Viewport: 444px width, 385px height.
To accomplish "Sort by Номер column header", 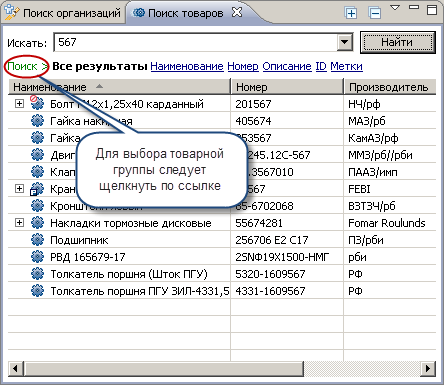I will coord(287,87).
